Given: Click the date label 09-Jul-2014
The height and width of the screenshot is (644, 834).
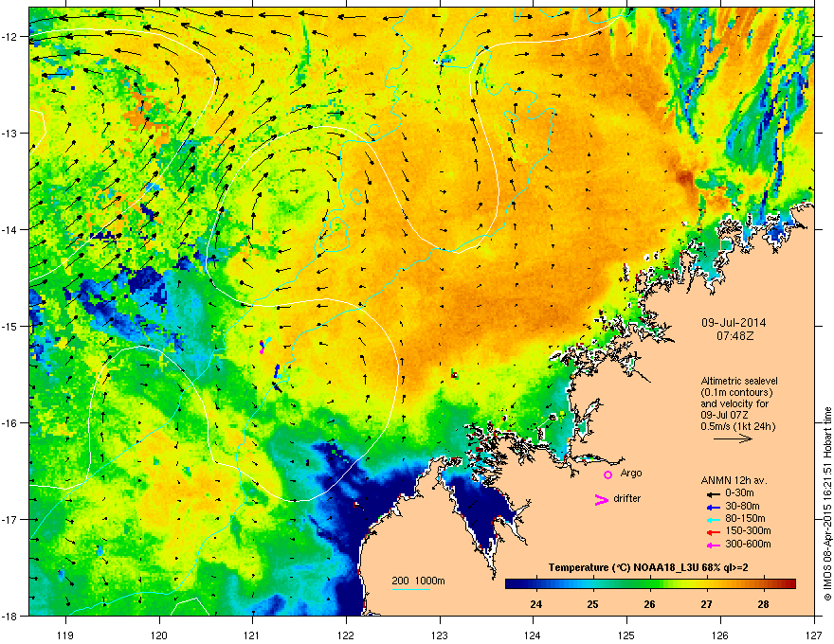Looking at the screenshot, I should point(734,323).
